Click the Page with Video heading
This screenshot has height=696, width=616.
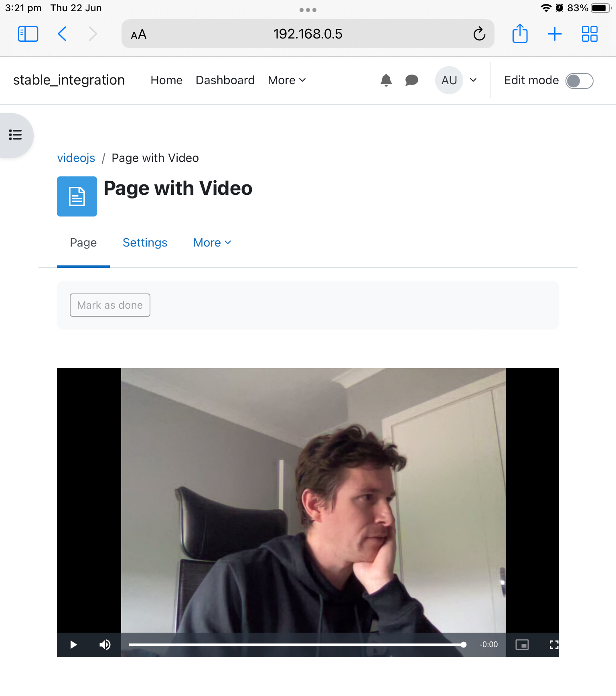[x=178, y=188]
